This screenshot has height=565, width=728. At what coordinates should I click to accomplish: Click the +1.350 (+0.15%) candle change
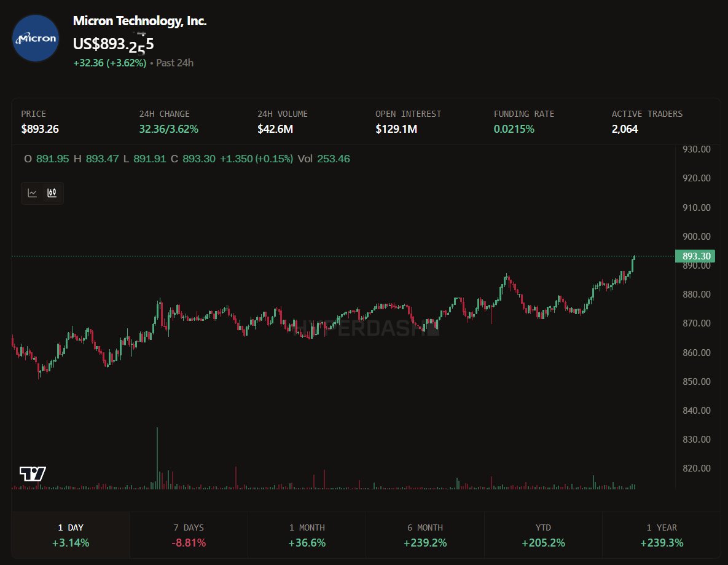pos(256,159)
